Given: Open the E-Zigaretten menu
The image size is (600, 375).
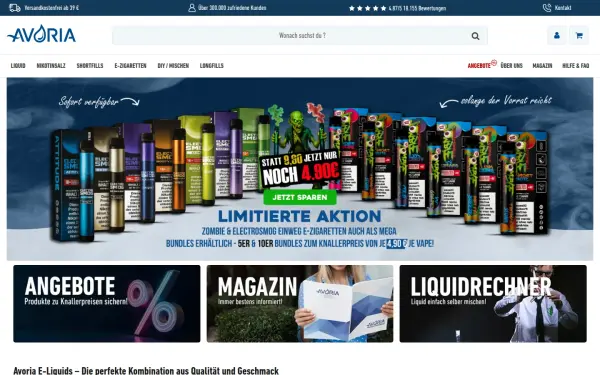Looking at the screenshot, I should (130, 66).
